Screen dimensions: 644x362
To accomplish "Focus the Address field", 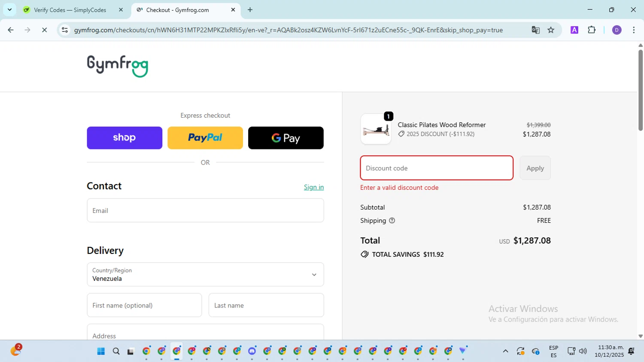I will point(205,332).
